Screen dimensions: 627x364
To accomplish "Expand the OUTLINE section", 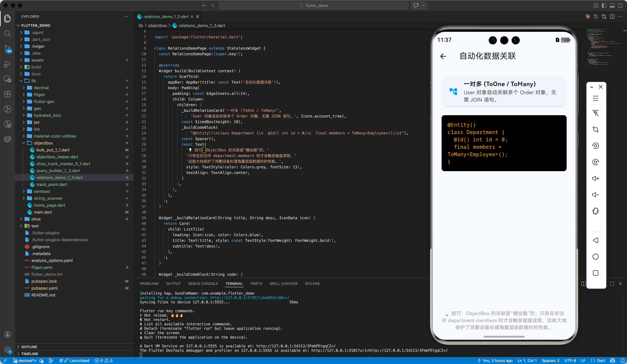I will [x=29, y=347].
